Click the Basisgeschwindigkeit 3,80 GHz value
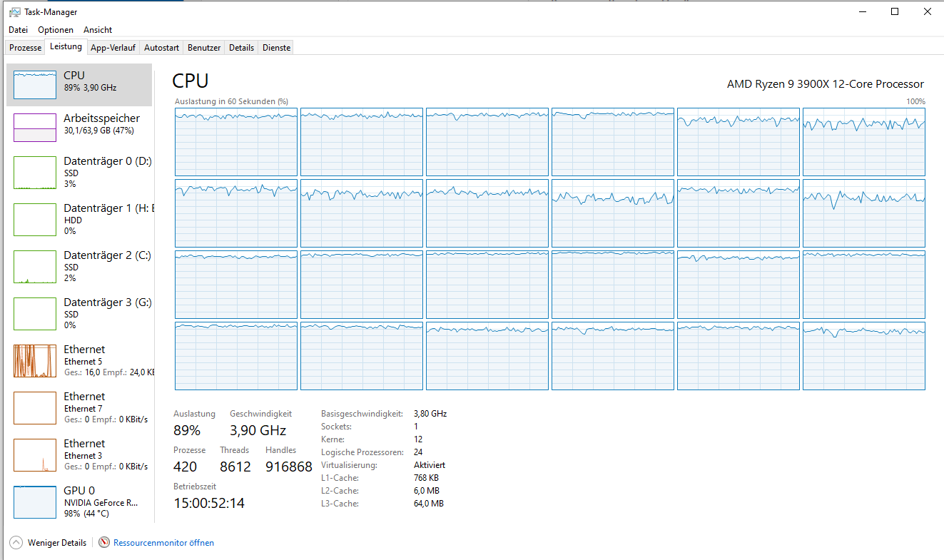 tap(430, 414)
